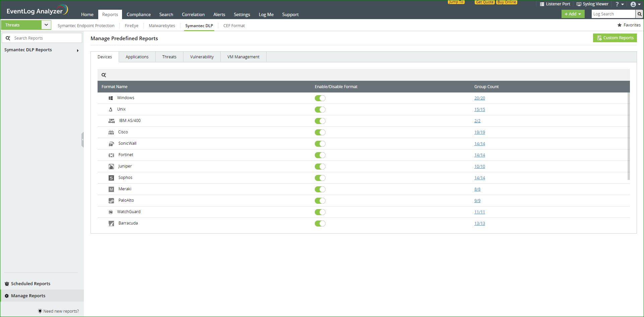This screenshot has width=644, height=317.
Task: Go to the Compliance menu
Action: point(138,14)
